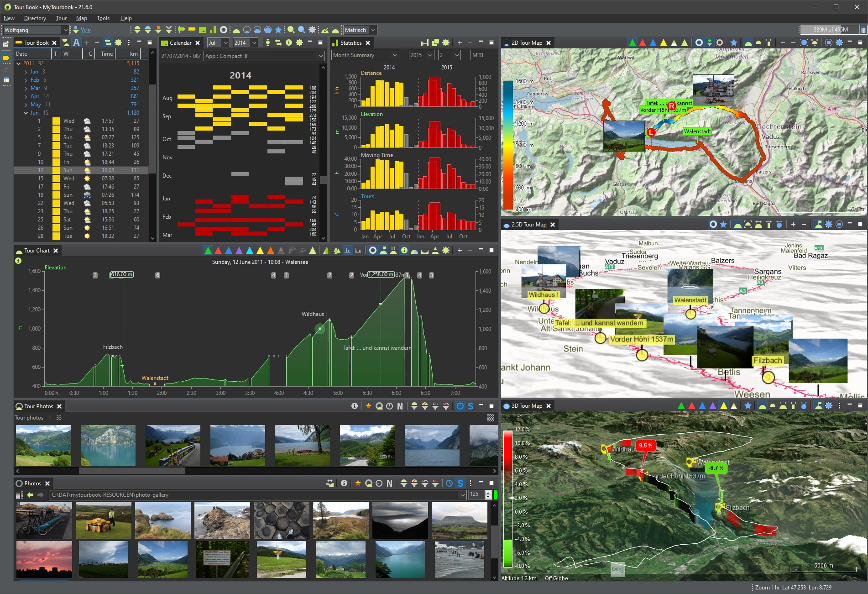Toggle the km x-axis button in Tour Chart

358,250
